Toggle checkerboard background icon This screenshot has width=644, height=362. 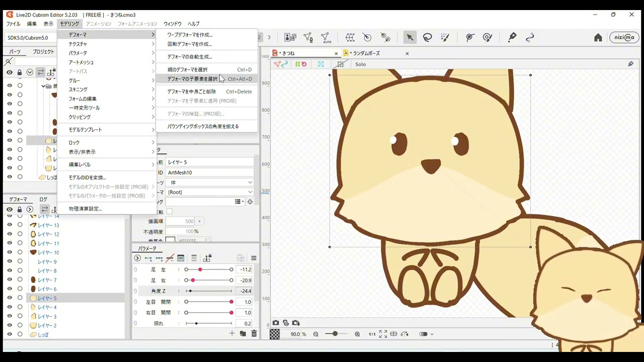coord(275,334)
